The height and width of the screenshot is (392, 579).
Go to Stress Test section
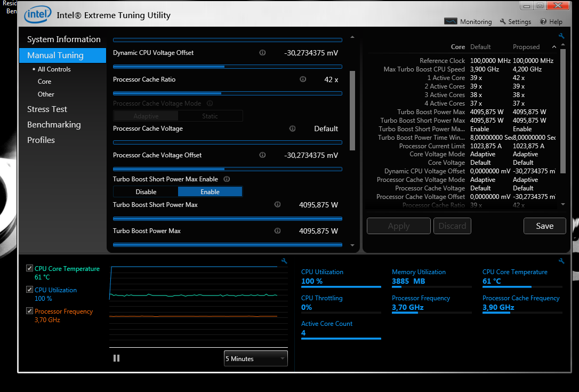pos(47,109)
